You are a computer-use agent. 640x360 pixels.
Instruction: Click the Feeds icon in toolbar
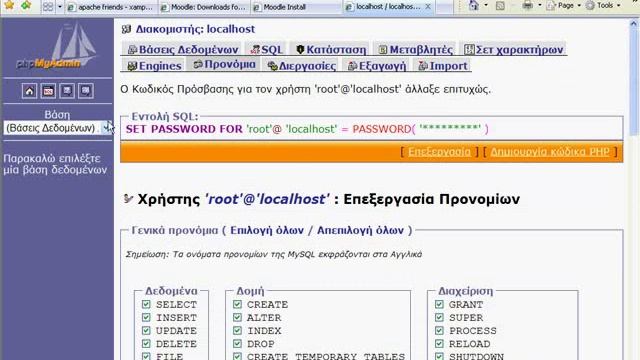point(500,5)
